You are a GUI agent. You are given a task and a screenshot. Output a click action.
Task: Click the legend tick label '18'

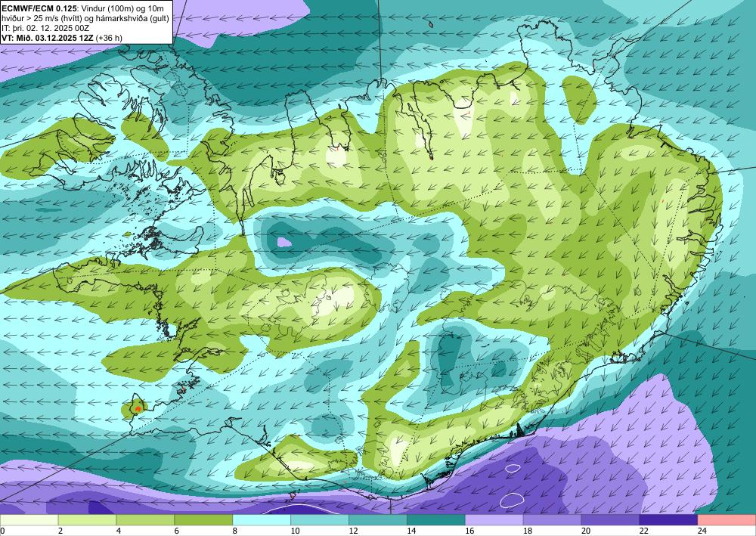[x=528, y=531]
